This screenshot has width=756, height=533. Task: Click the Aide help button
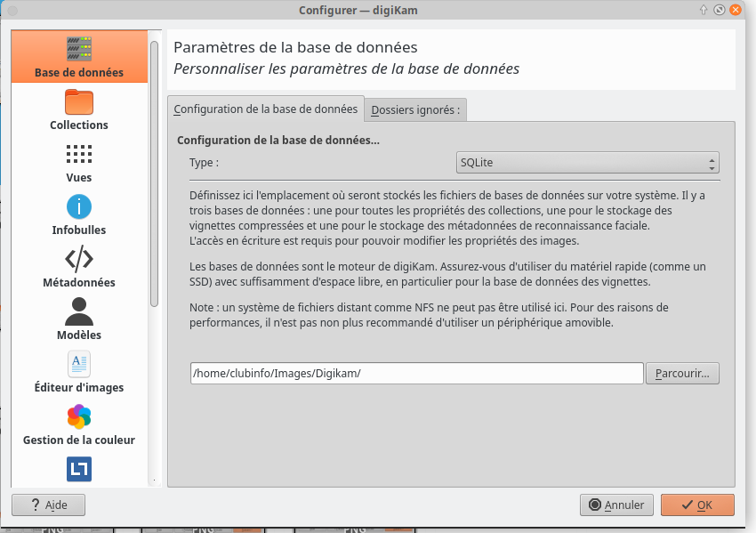tap(49, 505)
